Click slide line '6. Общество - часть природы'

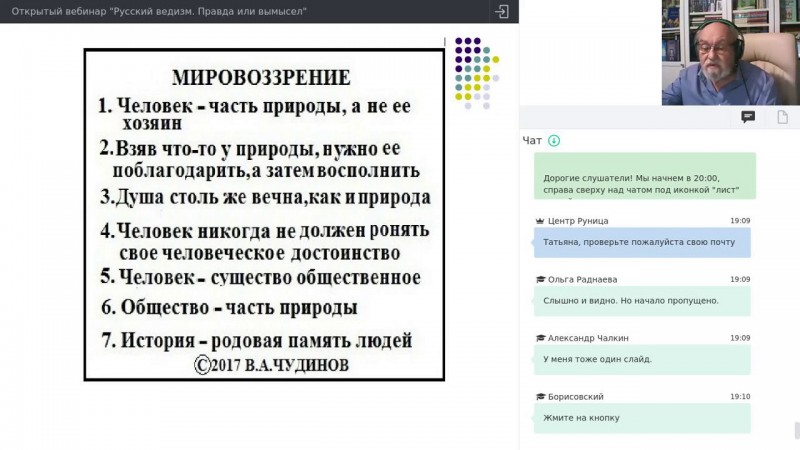click(229, 308)
